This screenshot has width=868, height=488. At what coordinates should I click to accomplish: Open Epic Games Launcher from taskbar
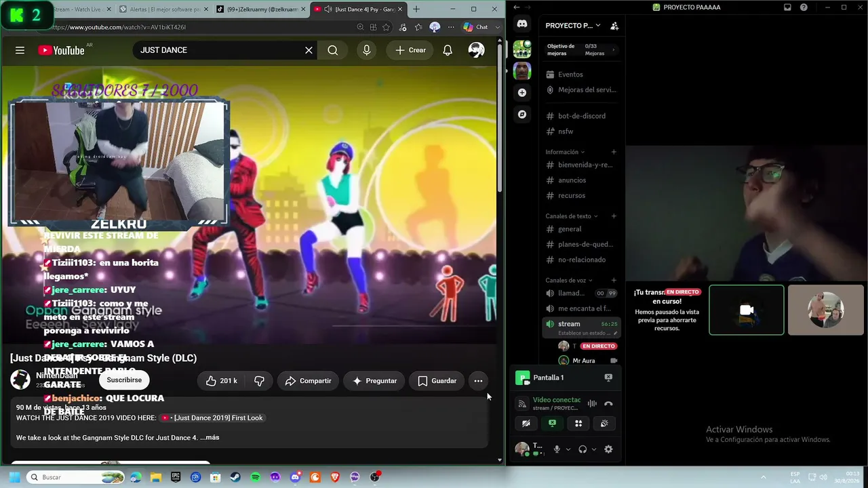176,477
